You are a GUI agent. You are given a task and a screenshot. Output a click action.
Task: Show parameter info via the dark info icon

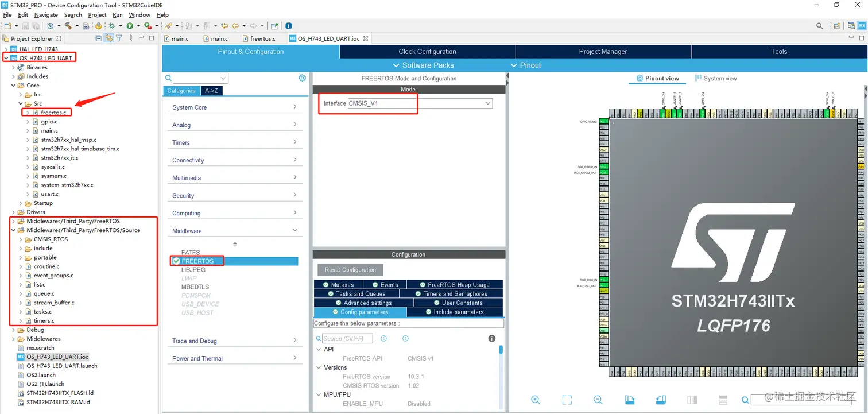pyautogui.click(x=492, y=339)
